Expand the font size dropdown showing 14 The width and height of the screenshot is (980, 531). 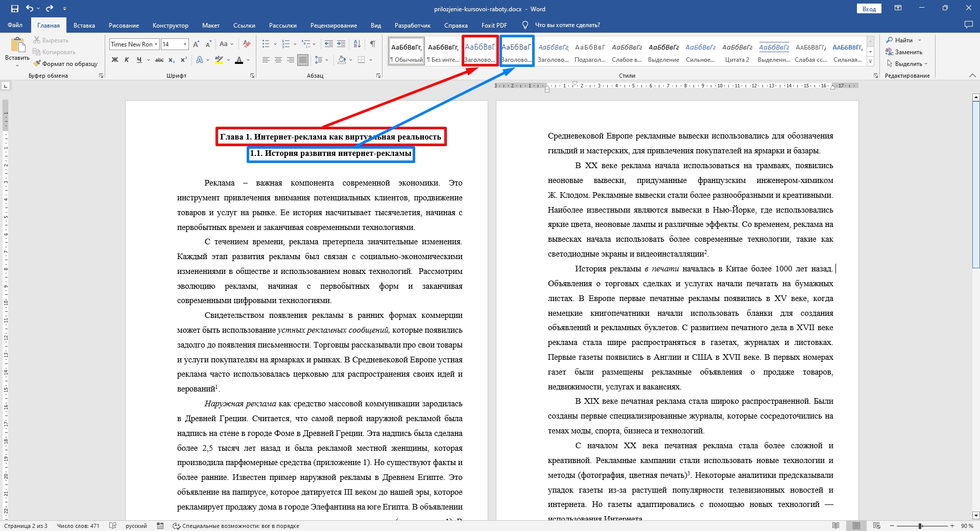coord(185,44)
